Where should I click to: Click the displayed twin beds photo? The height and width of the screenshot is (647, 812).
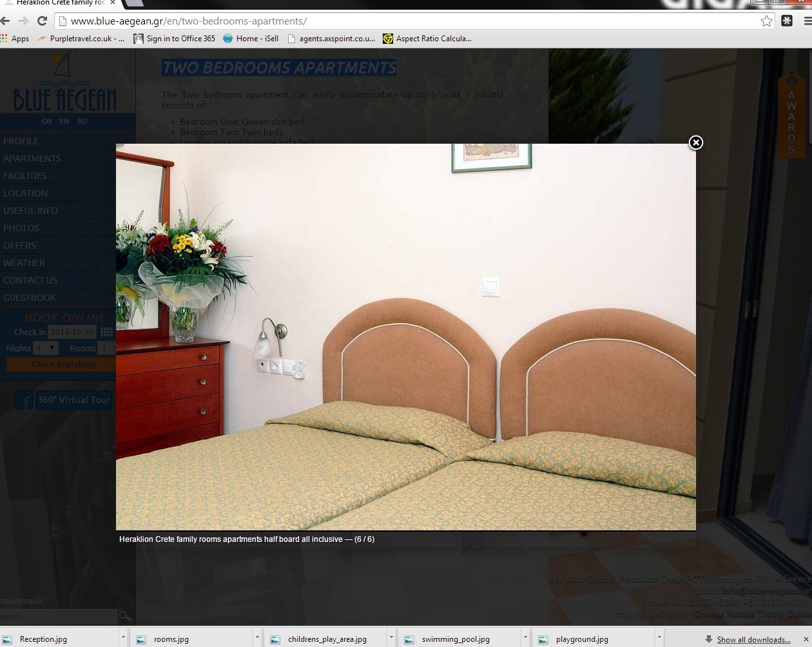pos(406,337)
